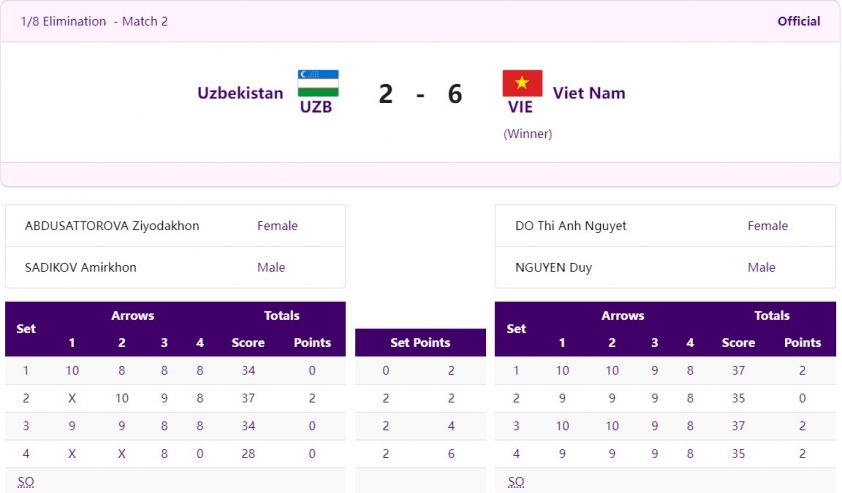Click the 1/8 Elimination Match 2 heading
The image size is (842, 493).
(95, 21)
